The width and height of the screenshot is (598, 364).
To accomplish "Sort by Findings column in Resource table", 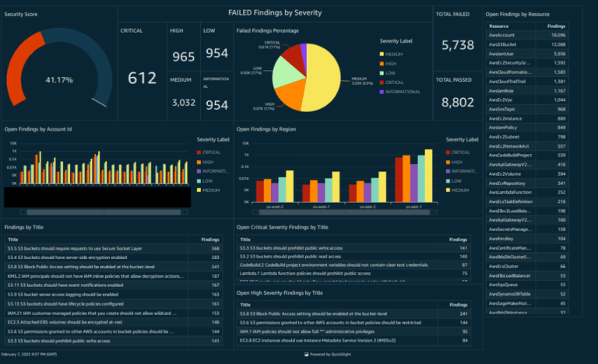I will click(x=557, y=26).
